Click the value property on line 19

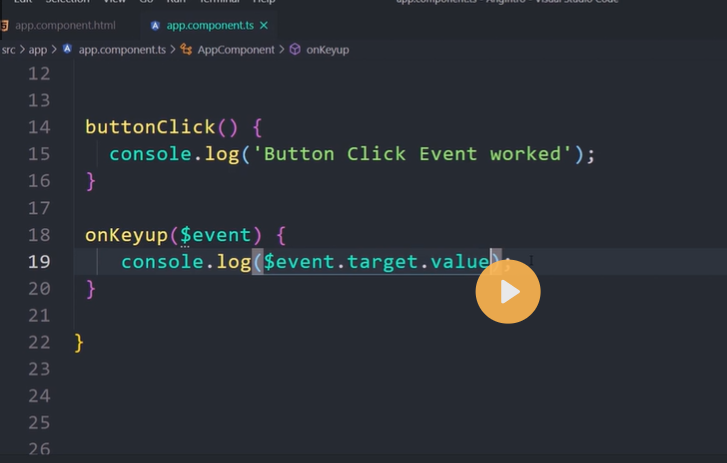(460, 262)
